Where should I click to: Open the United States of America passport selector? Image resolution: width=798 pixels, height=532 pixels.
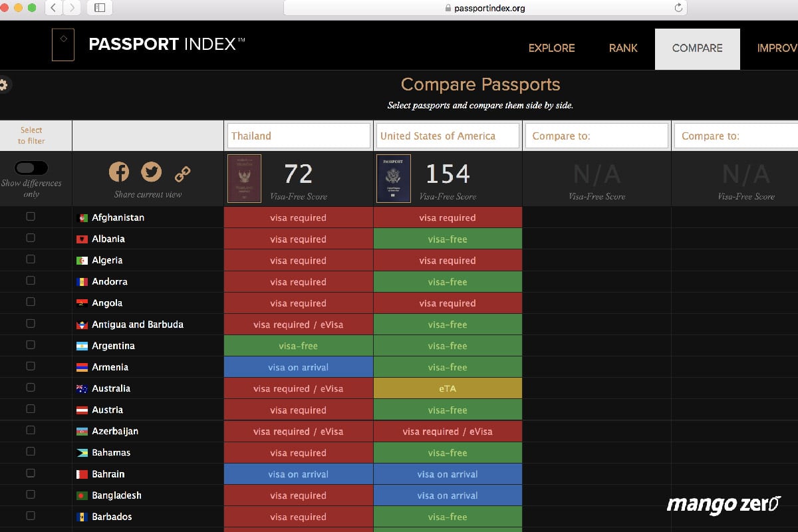(448, 136)
